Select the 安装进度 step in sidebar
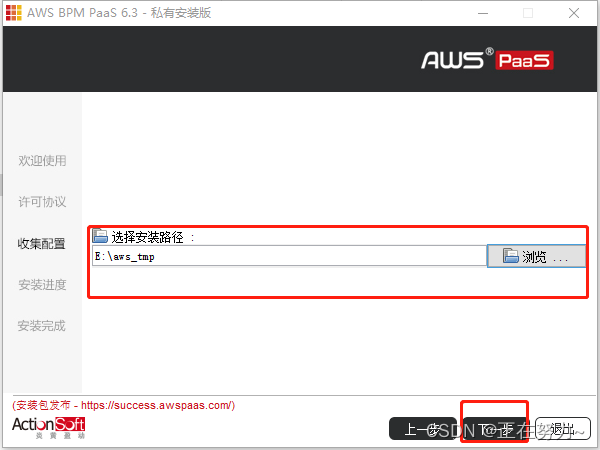The image size is (600, 450). tap(42, 285)
